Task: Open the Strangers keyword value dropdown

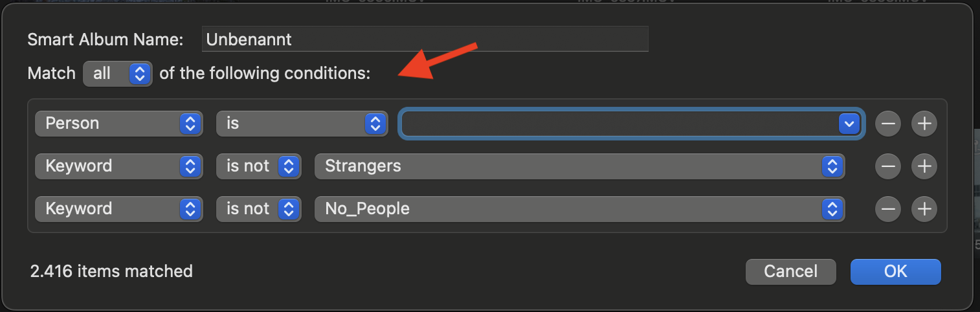Action: 579,166
